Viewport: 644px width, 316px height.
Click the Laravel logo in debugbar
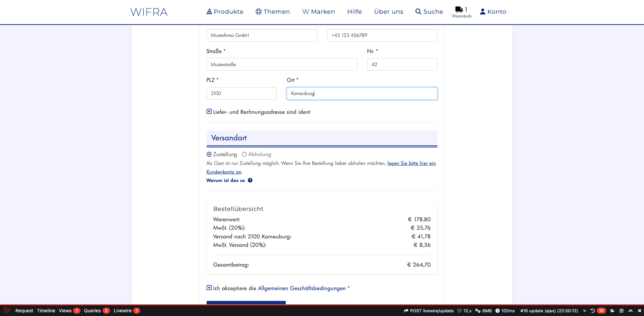(7, 311)
